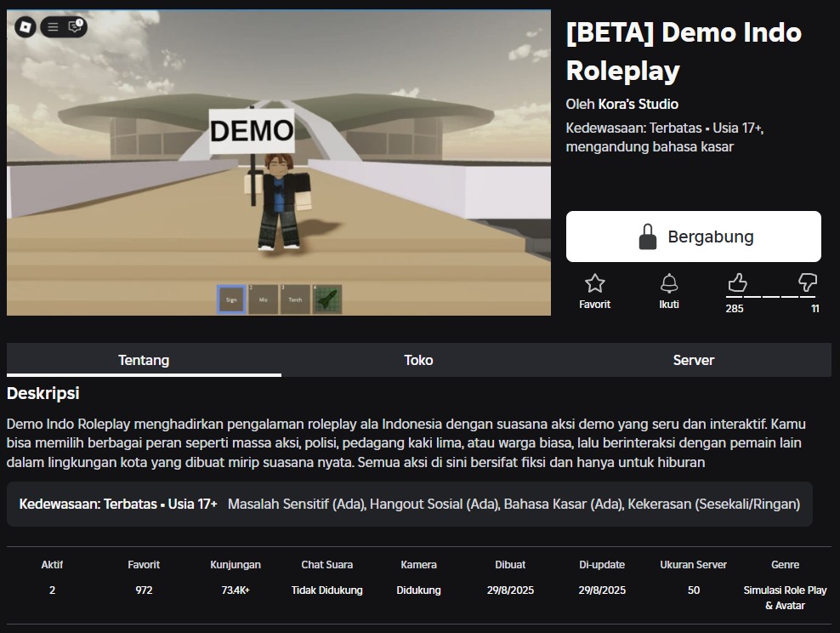Open the Toko tab
The width and height of the screenshot is (840, 633).
point(418,360)
